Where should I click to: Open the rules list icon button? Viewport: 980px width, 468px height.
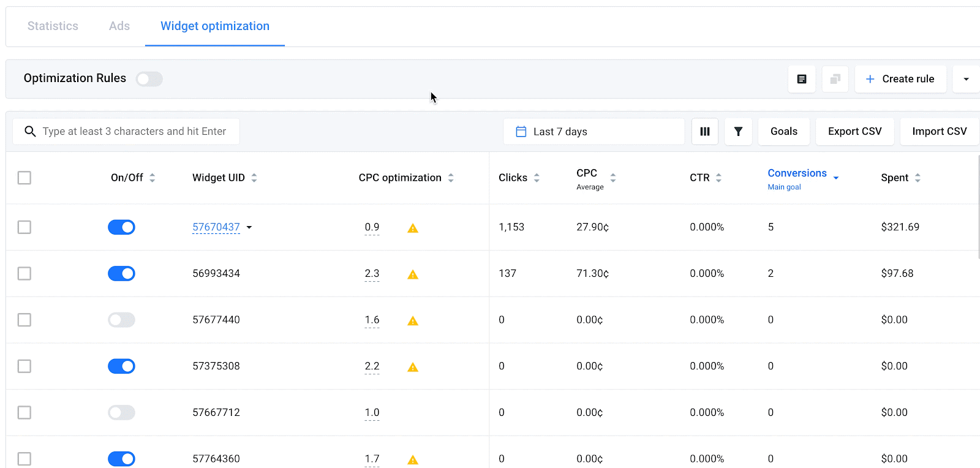801,79
